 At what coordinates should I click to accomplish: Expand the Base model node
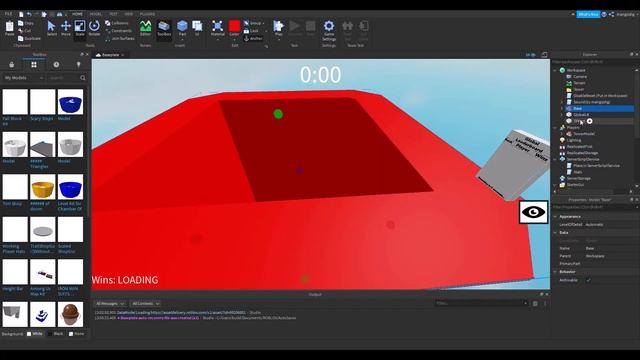coord(562,109)
